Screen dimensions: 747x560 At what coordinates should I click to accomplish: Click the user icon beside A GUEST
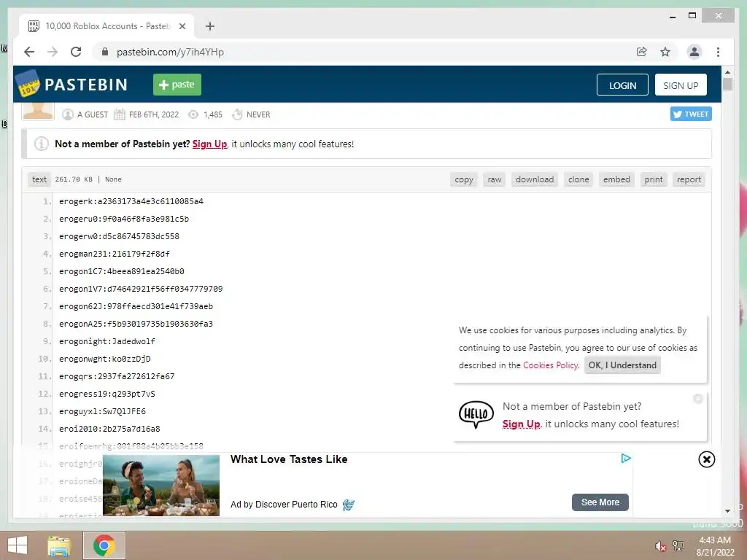(68, 114)
